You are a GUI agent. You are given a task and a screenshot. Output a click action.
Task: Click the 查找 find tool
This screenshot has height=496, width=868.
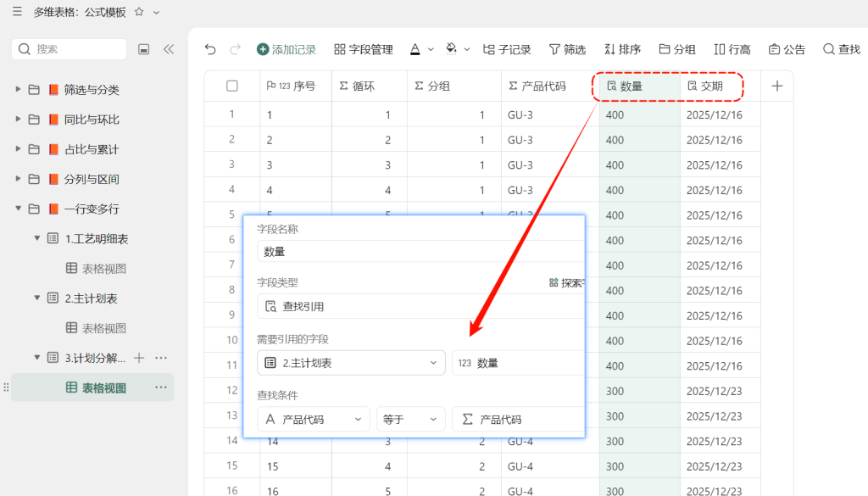(842, 49)
